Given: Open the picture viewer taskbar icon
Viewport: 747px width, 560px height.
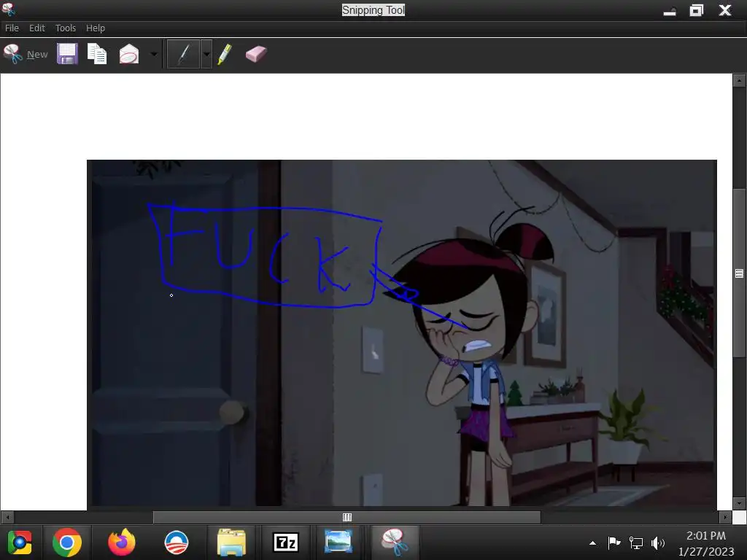Looking at the screenshot, I should pos(338,542).
